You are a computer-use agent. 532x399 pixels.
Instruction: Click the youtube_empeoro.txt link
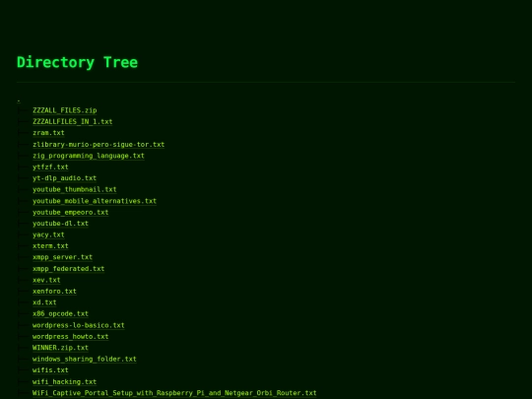(71, 212)
